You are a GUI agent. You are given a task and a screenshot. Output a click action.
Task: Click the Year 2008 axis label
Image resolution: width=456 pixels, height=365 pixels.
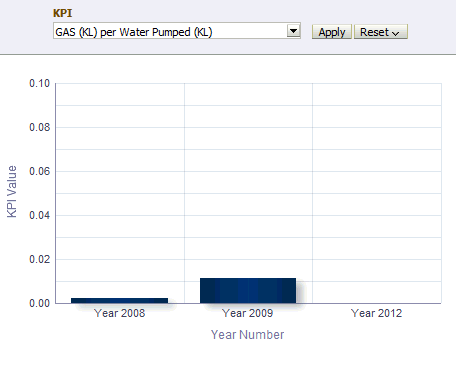coord(120,313)
